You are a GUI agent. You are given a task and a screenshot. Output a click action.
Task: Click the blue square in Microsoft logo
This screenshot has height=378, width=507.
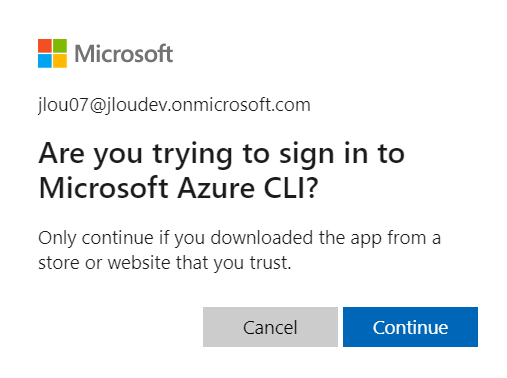[x=45, y=61]
